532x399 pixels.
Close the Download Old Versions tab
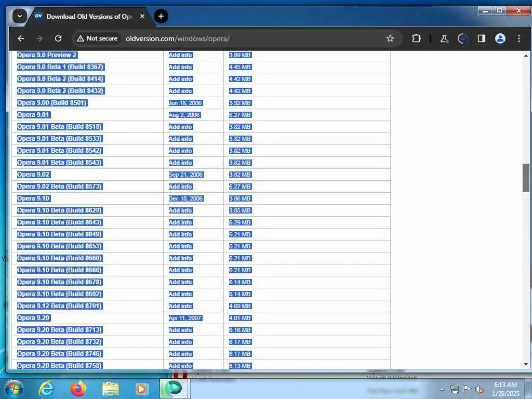pyautogui.click(x=142, y=16)
